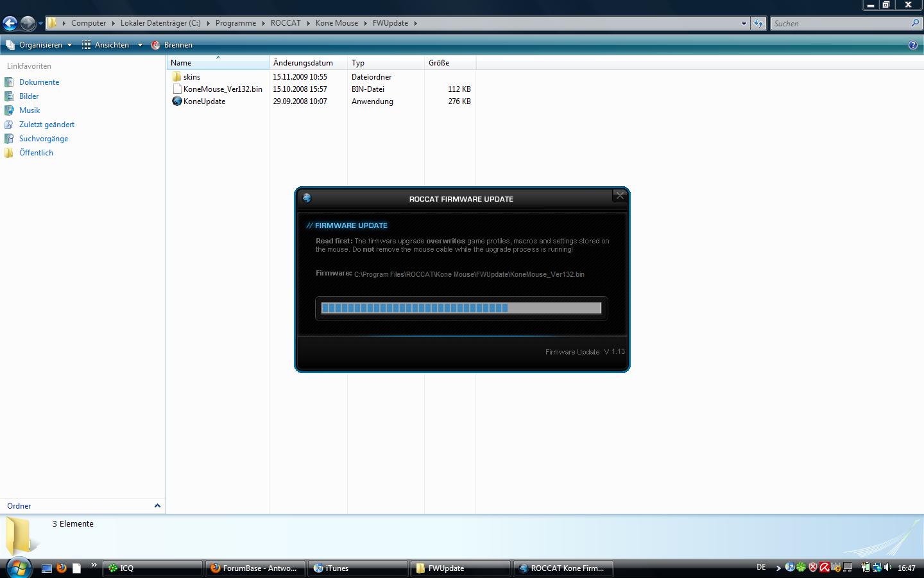Click Show Desktop quick launch icon
This screenshot has height=578, width=924.
47,568
